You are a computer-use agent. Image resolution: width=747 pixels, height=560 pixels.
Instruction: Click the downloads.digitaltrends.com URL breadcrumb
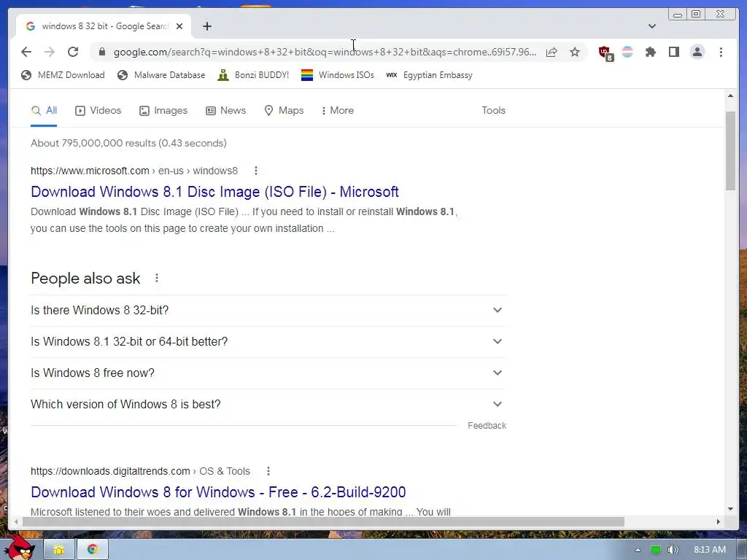[140, 471]
